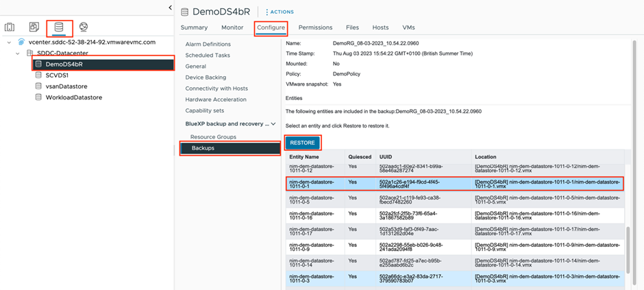
Task: Collapse BlueXP backup and recovery section
Action: point(274,123)
